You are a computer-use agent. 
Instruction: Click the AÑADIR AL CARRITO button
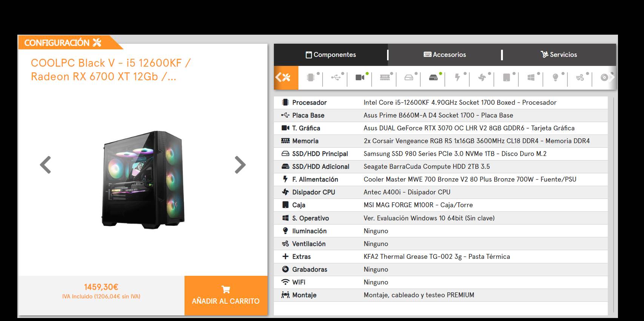coord(226,295)
